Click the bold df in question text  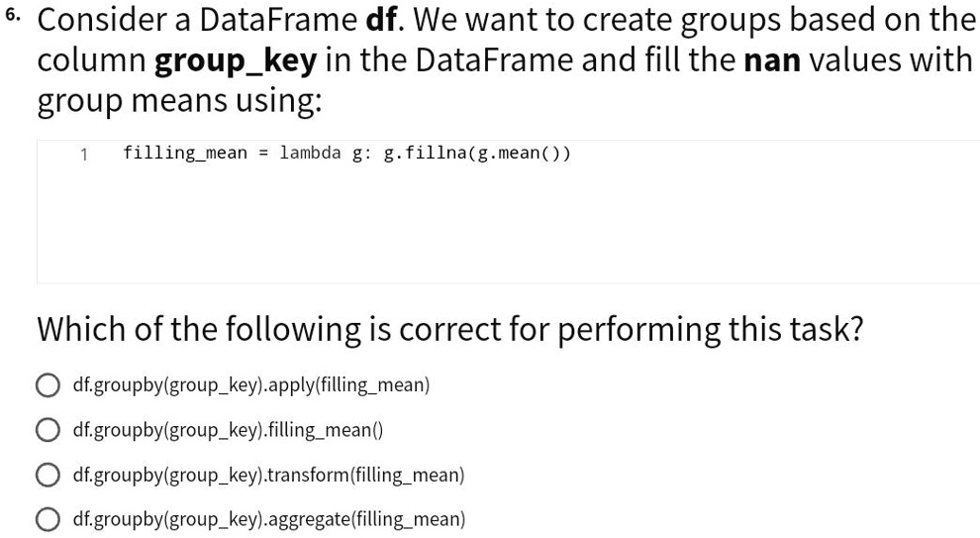pos(381,20)
